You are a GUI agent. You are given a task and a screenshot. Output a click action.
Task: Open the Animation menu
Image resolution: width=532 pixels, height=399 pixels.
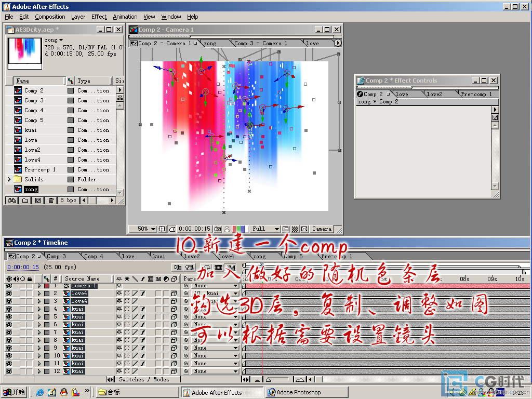click(x=125, y=17)
